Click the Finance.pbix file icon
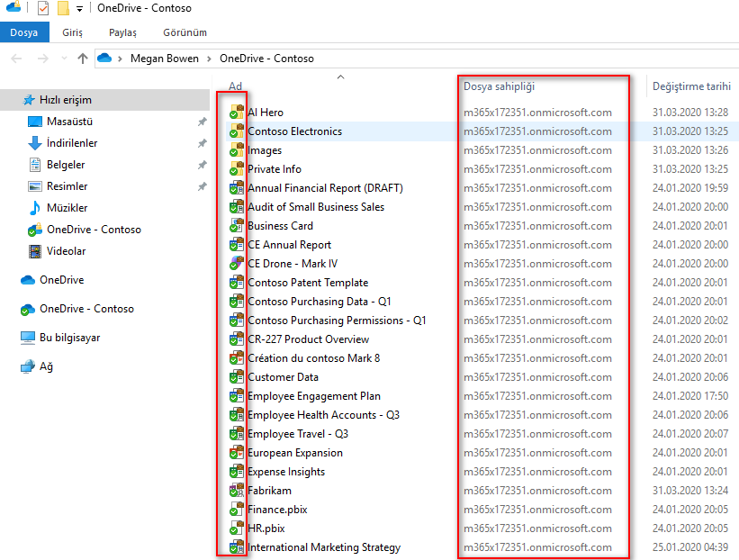Viewport: 739px width, 560px height. (x=237, y=509)
